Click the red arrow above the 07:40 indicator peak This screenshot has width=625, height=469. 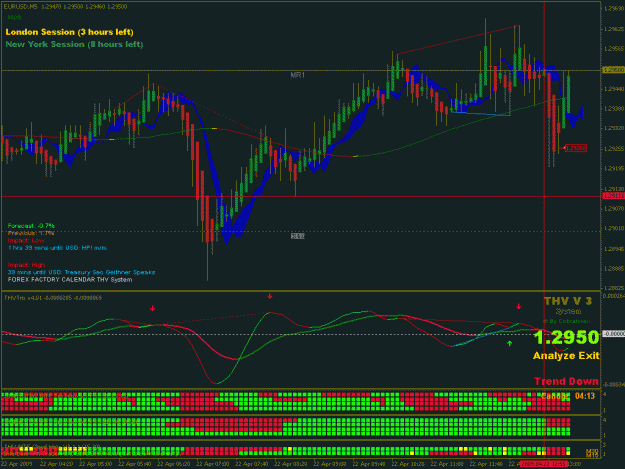tap(270, 296)
